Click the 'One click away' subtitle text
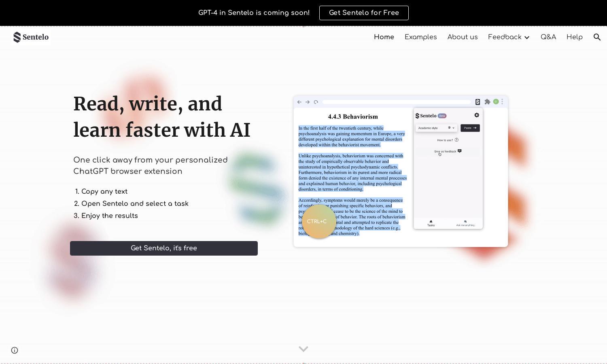This screenshot has height=364, width=607. point(151,166)
